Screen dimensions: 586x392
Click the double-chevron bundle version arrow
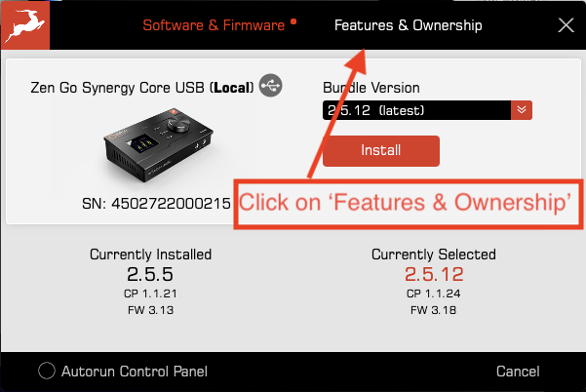click(x=522, y=110)
